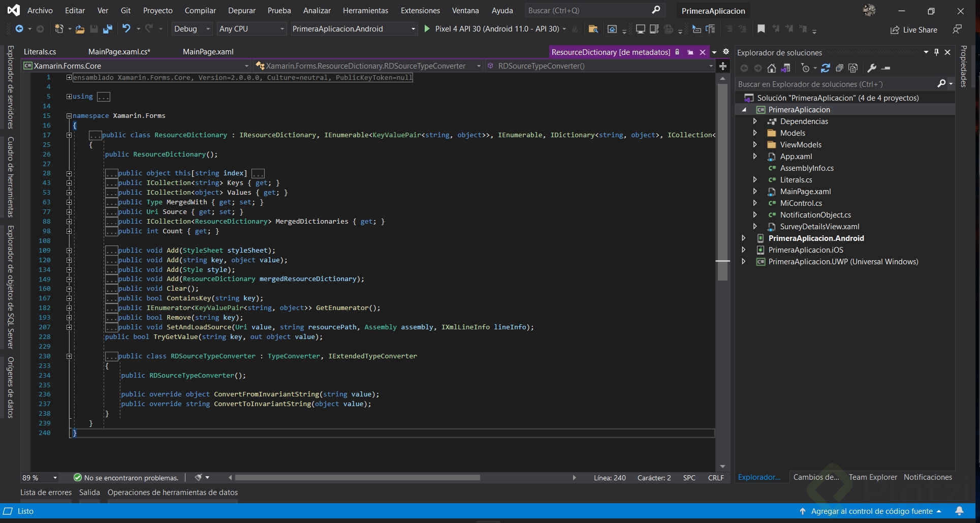Open the Any CPU platform dropdown
The width and height of the screenshot is (980, 523).
[251, 29]
